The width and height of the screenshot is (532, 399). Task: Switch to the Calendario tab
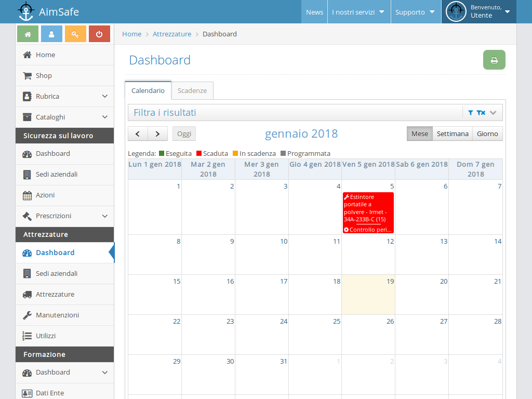pyautogui.click(x=148, y=90)
